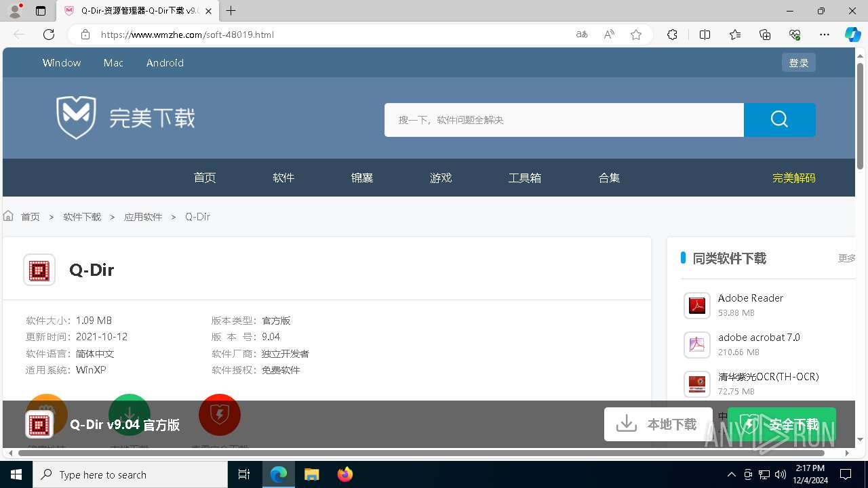The height and width of the screenshot is (488, 868).
Task: Go to 软件下载 breadcrumb link
Action: click(82, 217)
